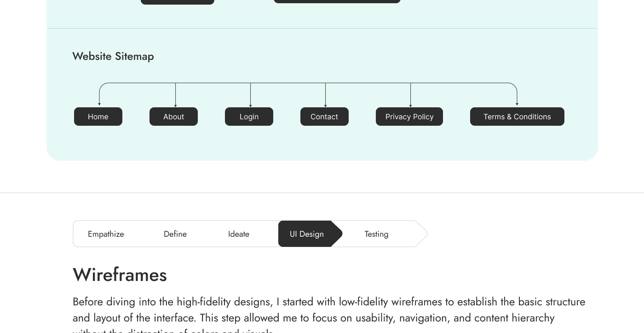The height and width of the screenshot is (333, 644).
Task: Open the Define step
Action: pos(175,234)
